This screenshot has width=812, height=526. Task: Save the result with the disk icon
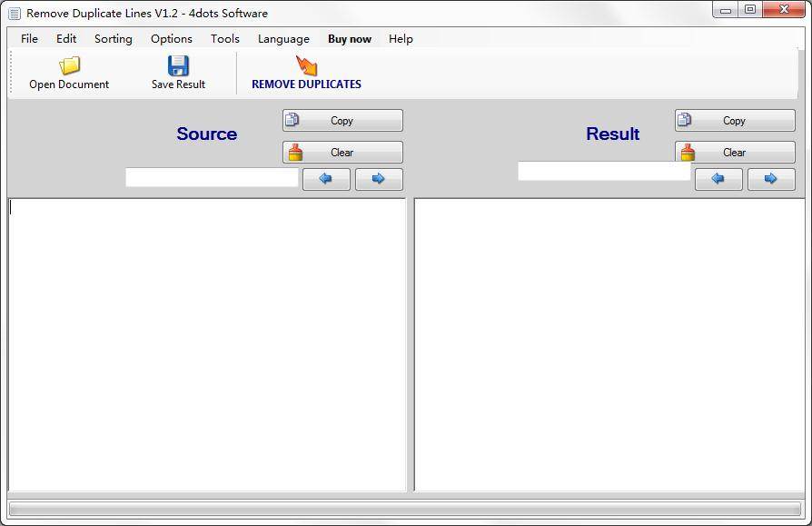178,64
